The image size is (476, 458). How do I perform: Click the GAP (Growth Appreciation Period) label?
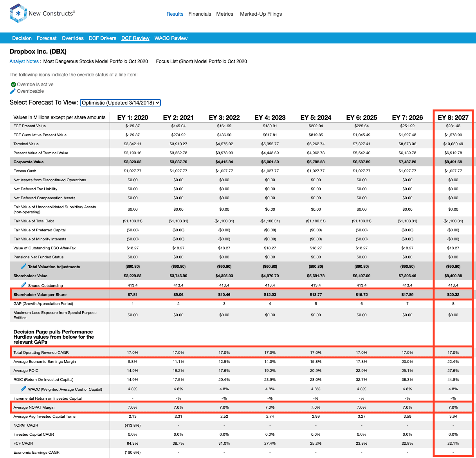click(43, 304)
